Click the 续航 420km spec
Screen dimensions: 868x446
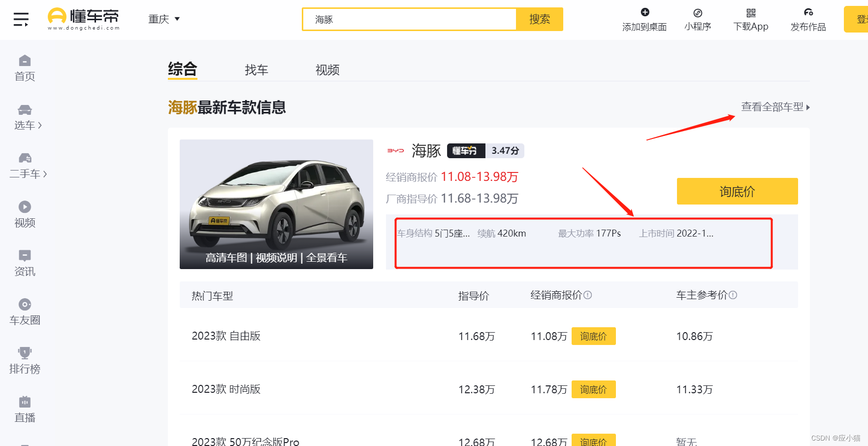pos(502,234)
